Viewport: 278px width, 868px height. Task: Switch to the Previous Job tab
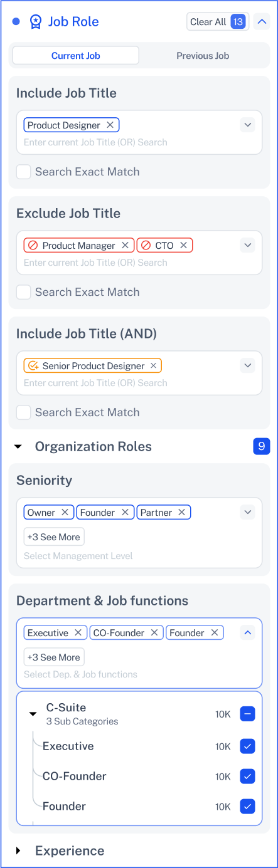tap(203, 56)
